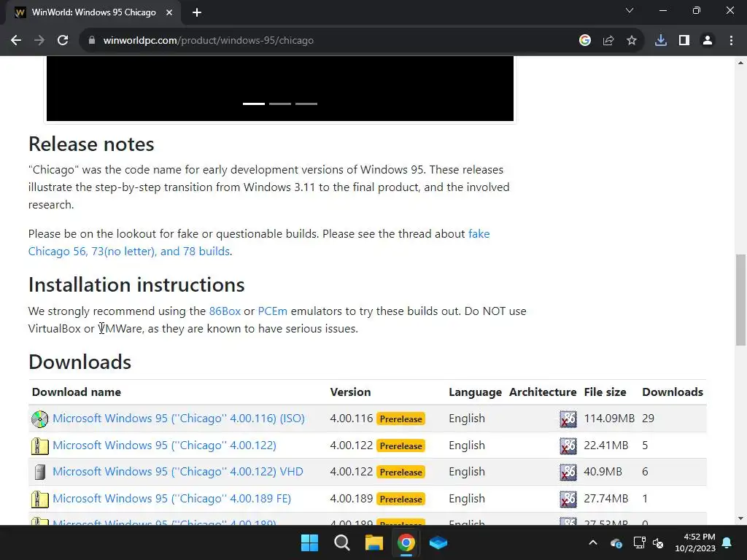Click the browser forward arrow
Screen dimensions: 747x560
[x=39, y=41]
